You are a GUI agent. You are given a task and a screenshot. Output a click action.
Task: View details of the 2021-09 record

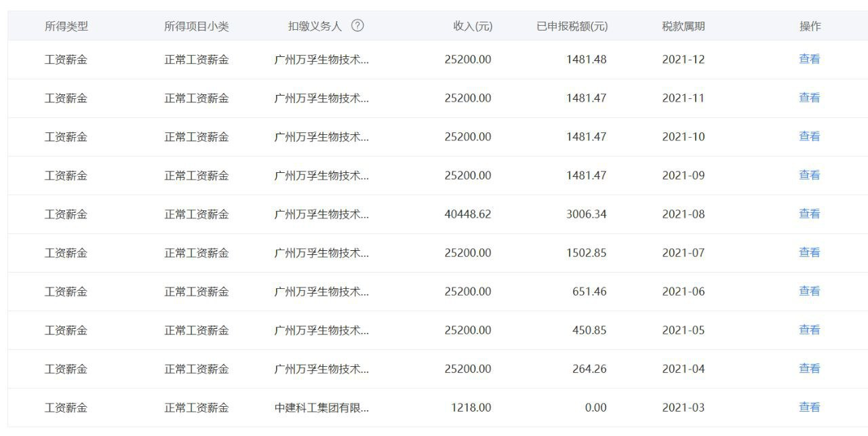tap(810, 175)
